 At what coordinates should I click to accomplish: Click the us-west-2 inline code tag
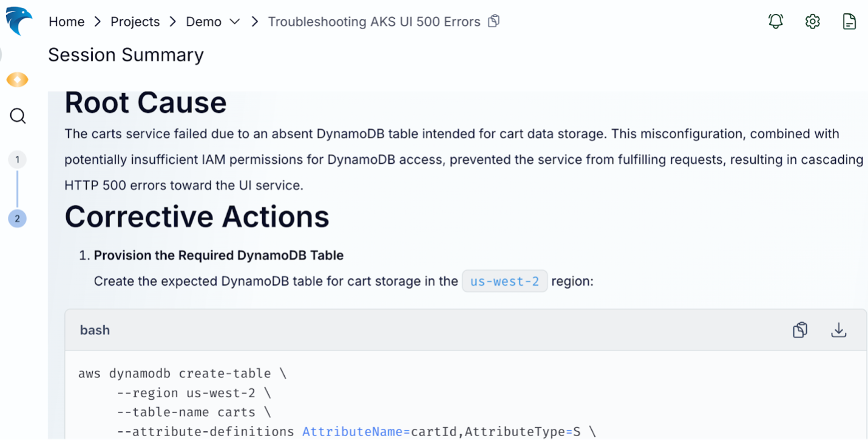pos(504,281)
